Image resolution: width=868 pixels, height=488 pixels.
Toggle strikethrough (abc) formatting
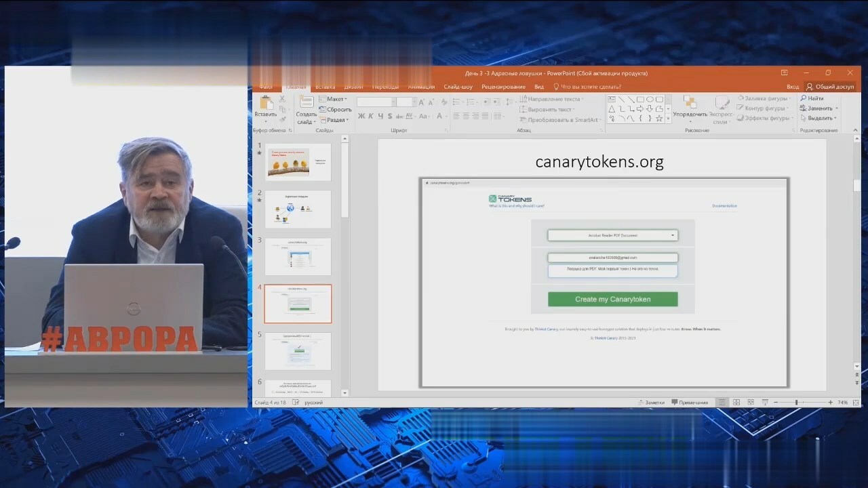tap(399, 116)
